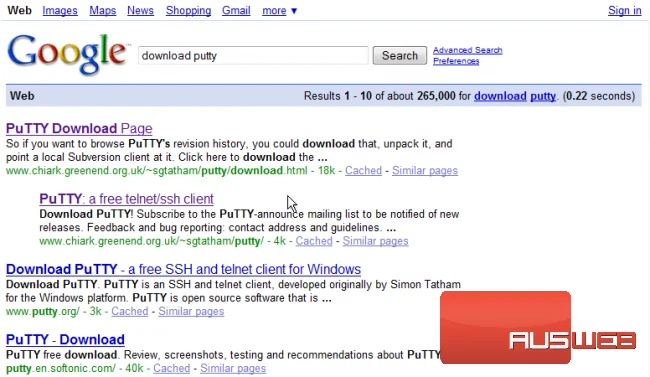Click the AUSWEB logo overlay
650x377 pixels.
538,328
